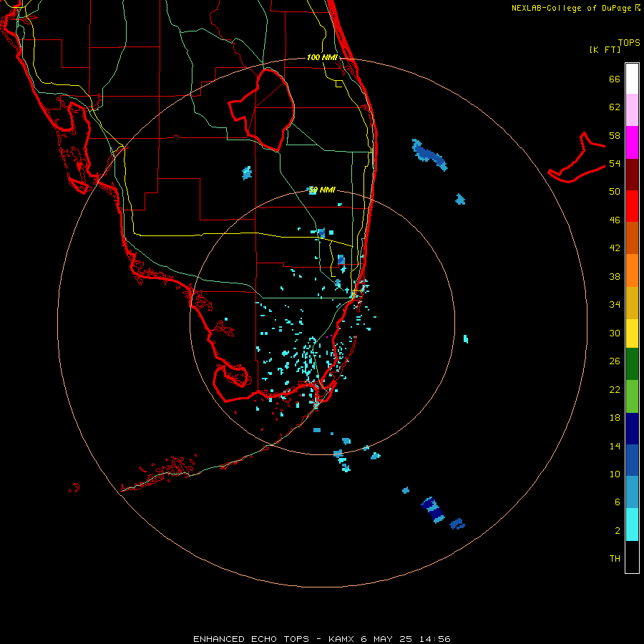Screen dimensions: 644x644
Task: Click the bright yellow legend swatch
Action: point(632,333)
